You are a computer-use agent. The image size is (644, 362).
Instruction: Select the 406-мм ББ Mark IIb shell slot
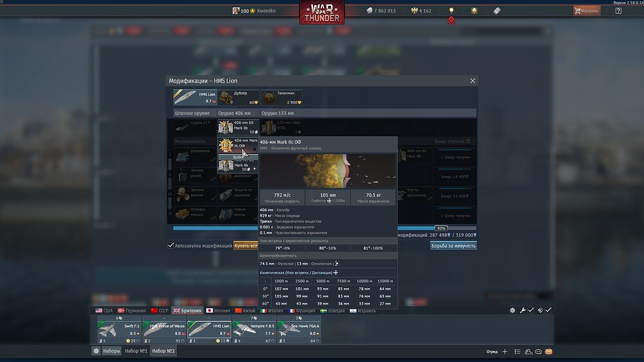click(238, 127)
